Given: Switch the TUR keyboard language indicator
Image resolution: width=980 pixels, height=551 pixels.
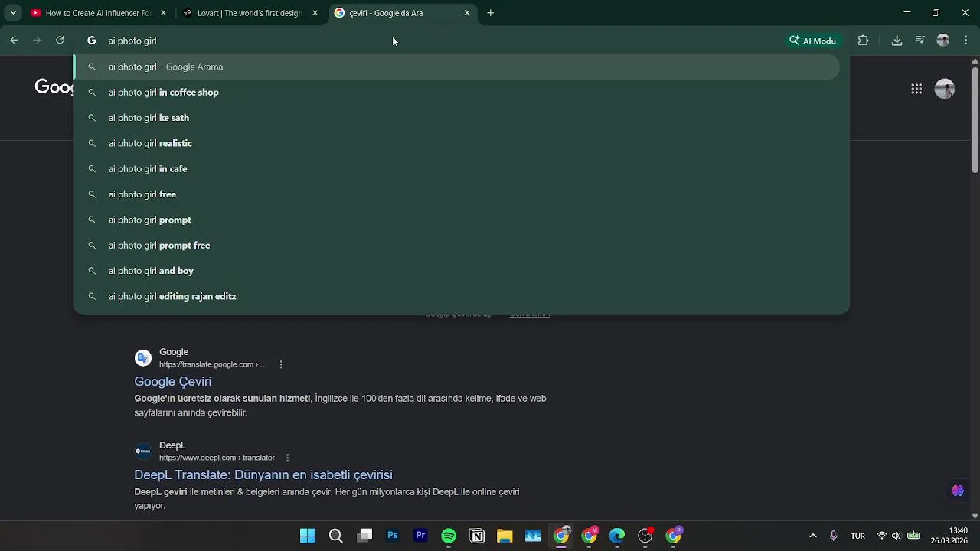Looking at the screenshot, I should coord(858,536).
